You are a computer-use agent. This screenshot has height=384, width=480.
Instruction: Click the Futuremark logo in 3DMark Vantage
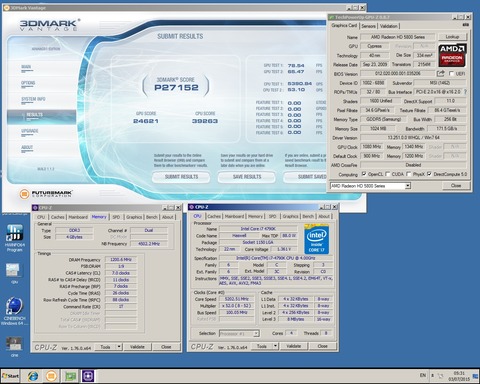click(46, 193)
